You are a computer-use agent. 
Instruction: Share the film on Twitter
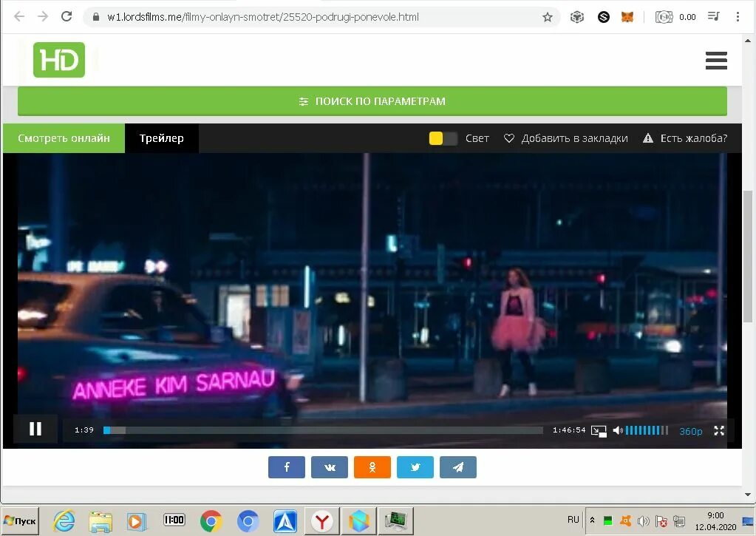click(x=415, y=467)
